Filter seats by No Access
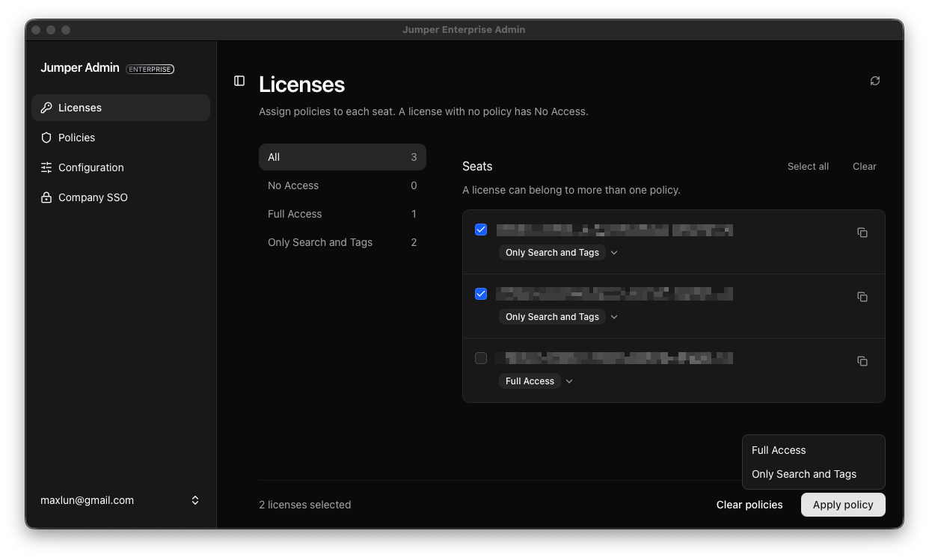The image size is (929, 560). [x=343, y=185]
